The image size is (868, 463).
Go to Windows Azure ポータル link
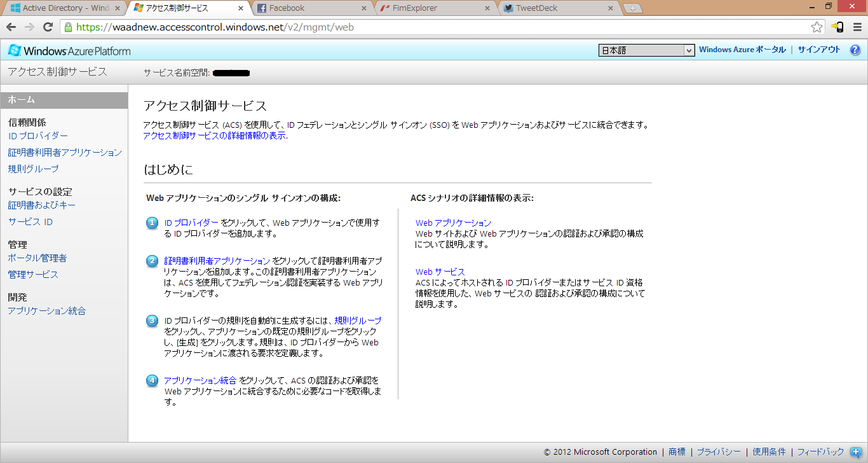click(x=742, y=50)
